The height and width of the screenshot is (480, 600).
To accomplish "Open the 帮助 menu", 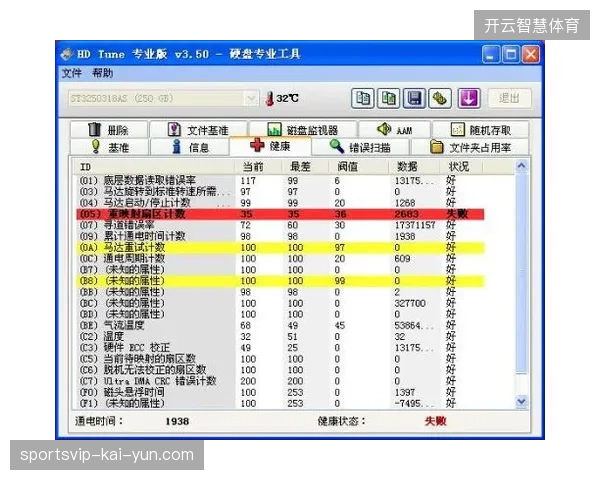I will pos(103,73).
